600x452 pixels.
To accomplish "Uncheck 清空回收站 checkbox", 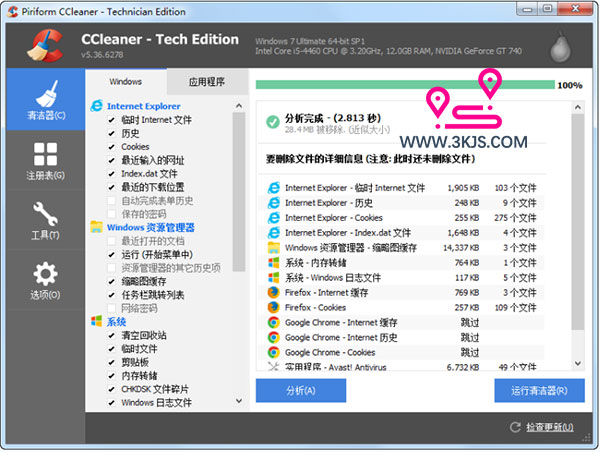I will (x=111, y=335).
